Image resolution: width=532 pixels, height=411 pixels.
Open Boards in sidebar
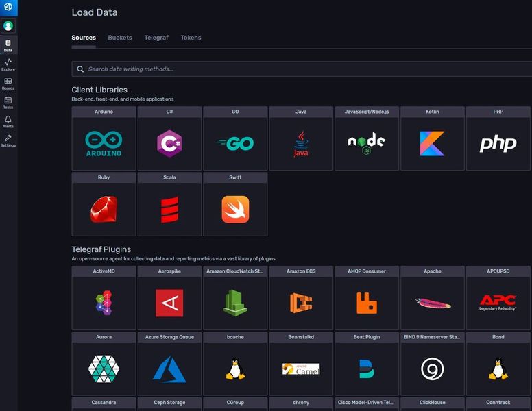(8, 84)
